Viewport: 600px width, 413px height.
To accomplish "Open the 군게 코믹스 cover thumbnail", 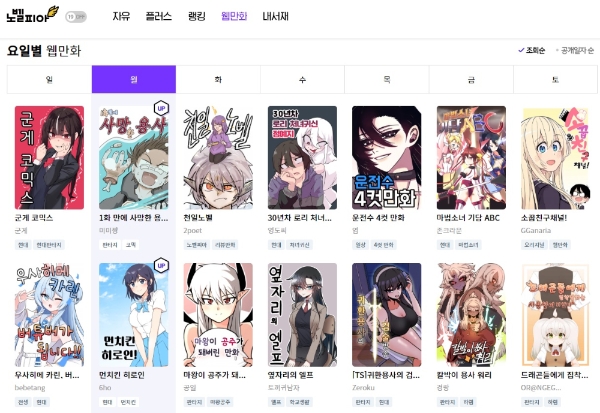I will (49, 158).
